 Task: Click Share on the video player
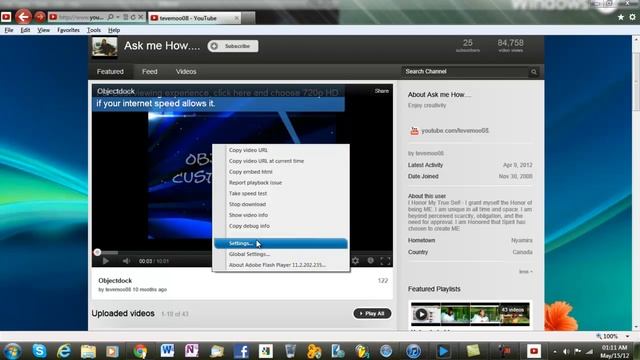pos(382,91)
